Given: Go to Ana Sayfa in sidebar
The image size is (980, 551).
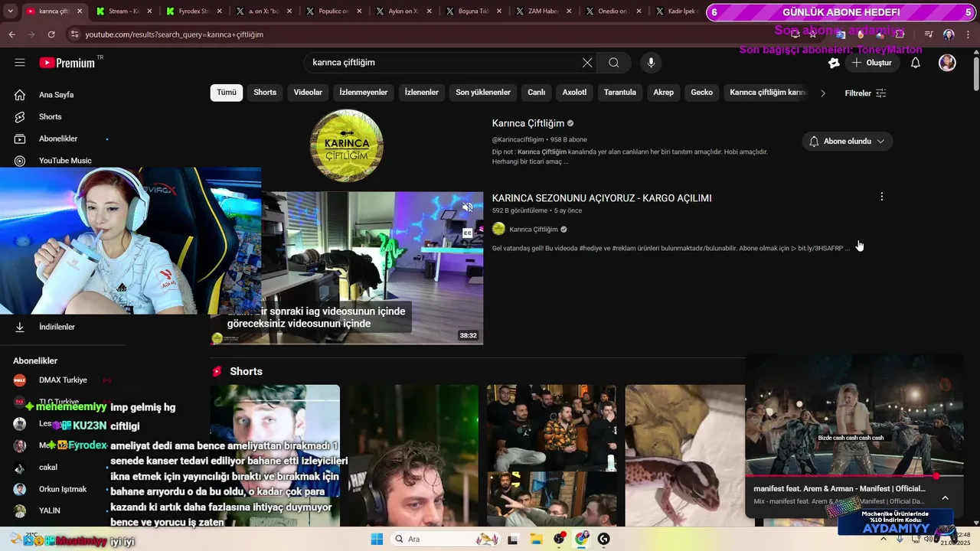Looking at the screenshot, I should [56, 95].
